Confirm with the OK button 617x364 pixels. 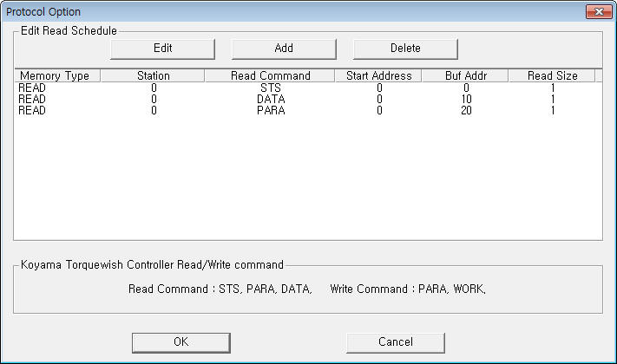(x=181, y=341)
